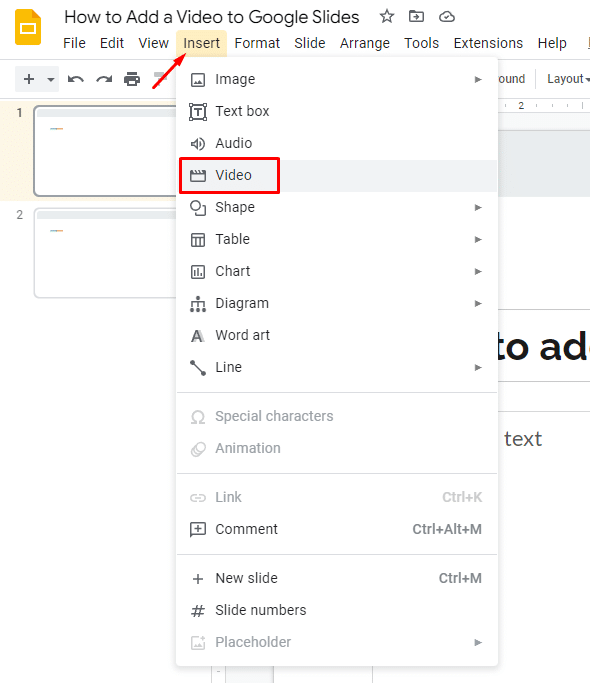Open the Edit menu
This screenshot has height=683, width=590.
coord(112,43)
